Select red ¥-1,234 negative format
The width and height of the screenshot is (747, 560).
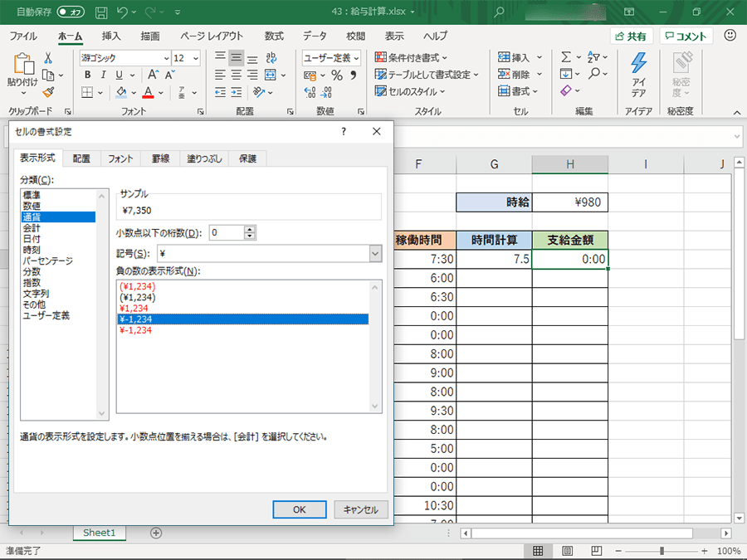coord(136,330)
